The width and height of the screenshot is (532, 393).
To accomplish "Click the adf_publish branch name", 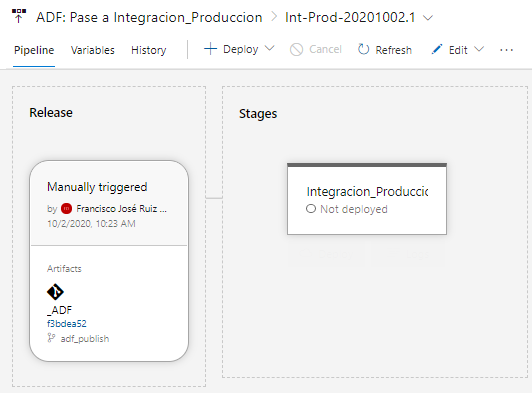I will [x=85, y=339].
